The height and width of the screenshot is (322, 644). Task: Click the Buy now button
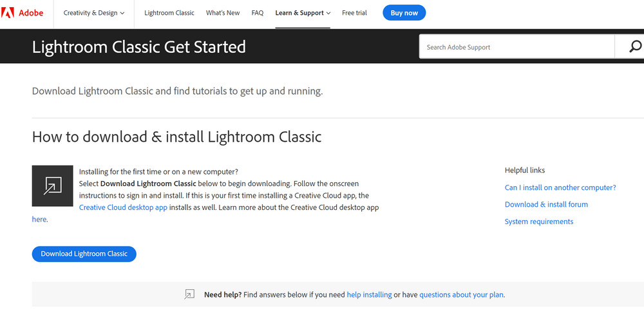404,13
